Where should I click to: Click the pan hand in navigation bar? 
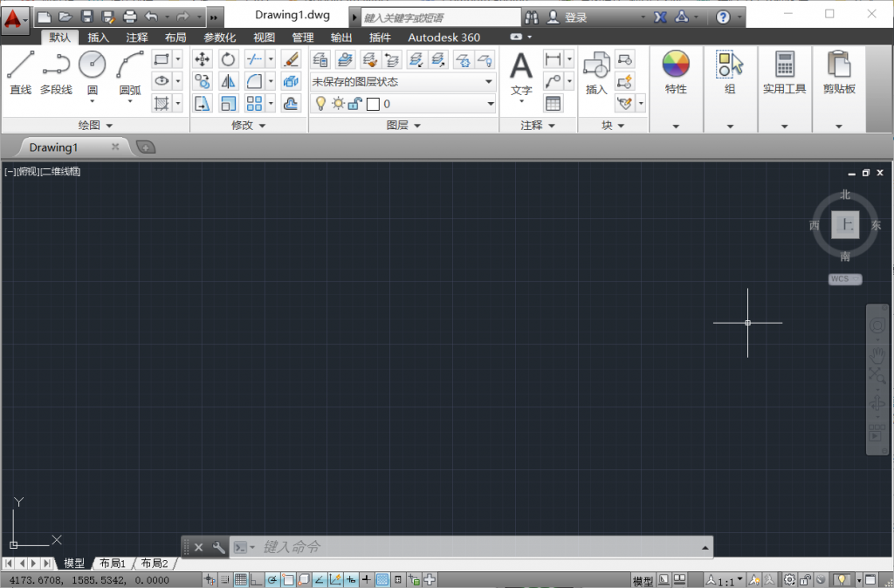click(x=877, y=354)
